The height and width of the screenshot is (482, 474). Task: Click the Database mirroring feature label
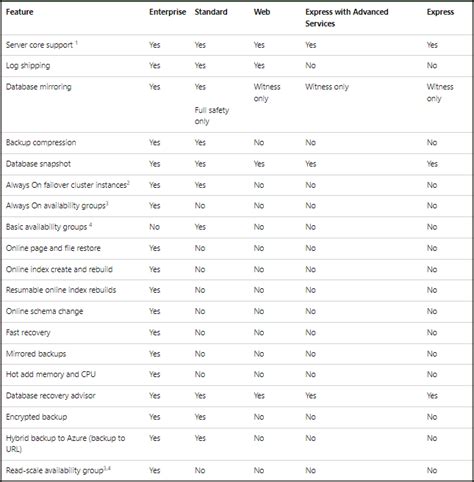[x=39, y=87]
